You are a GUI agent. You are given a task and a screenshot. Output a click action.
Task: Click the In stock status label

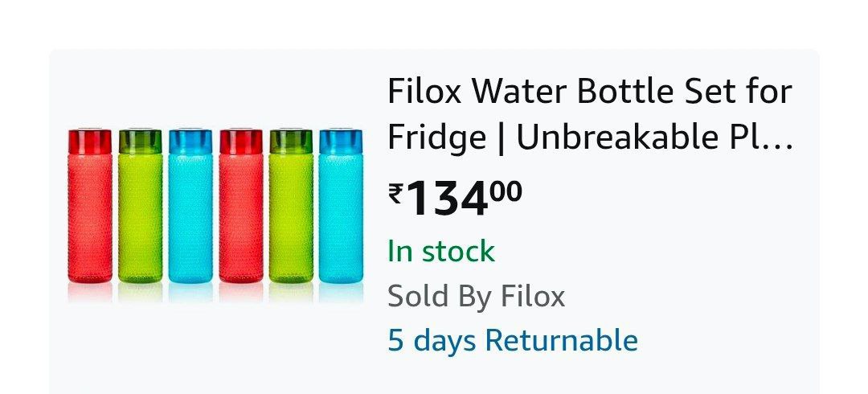tap(441, 251)
